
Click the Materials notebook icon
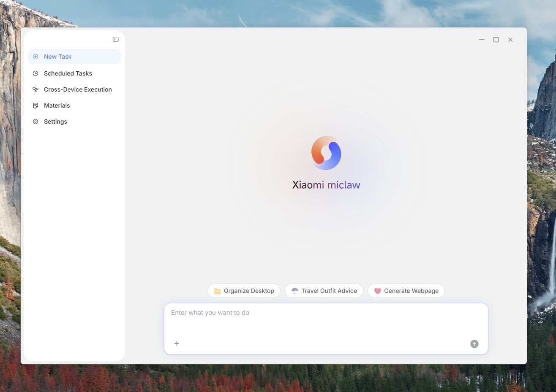coord(35,105)
